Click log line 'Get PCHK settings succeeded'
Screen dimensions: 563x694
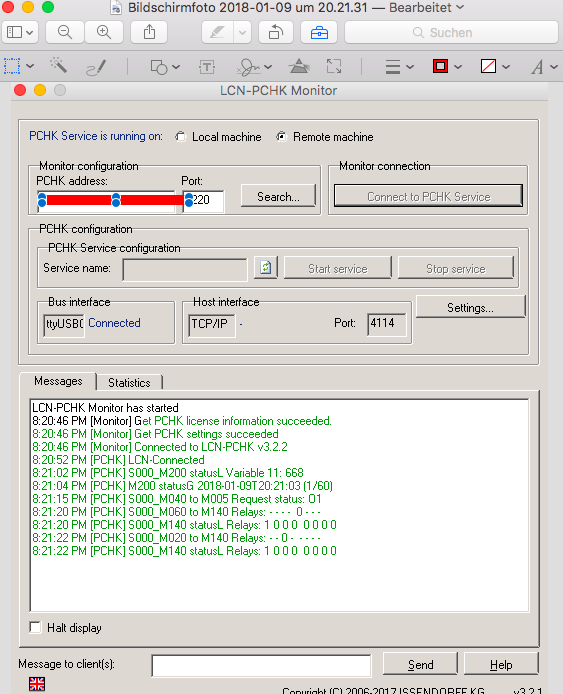(155, 434)
